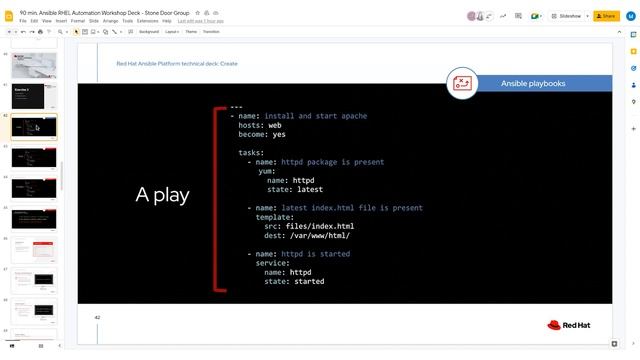640x360 pixels.
Task: Collapse the filmstrip panel
Action: tap(60, 346)
